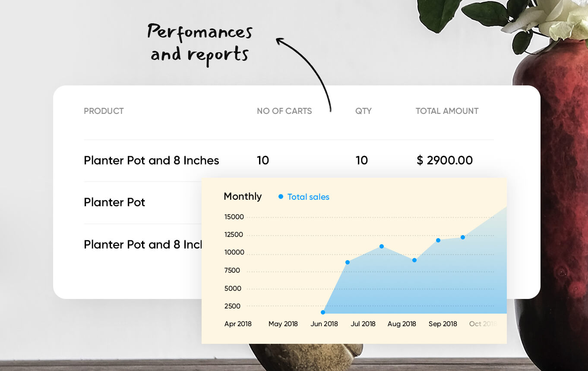Click the Jul 2018 x-axis label
Viewport: 588px width, 371px height.
point(363,324)
